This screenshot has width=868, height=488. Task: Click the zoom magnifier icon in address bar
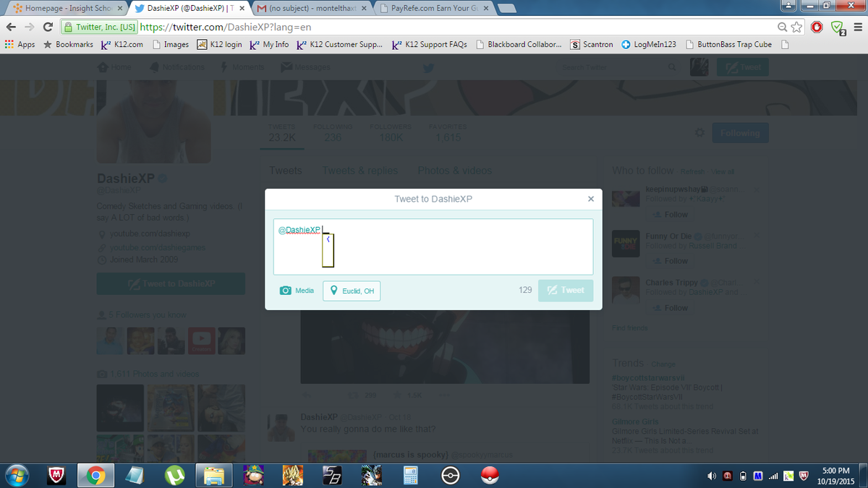[x=783, y=27]
